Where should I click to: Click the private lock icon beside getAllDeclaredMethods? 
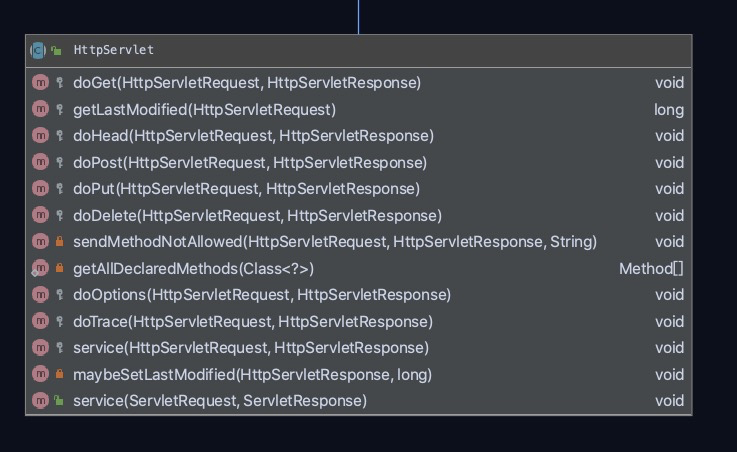pos(59,268)
